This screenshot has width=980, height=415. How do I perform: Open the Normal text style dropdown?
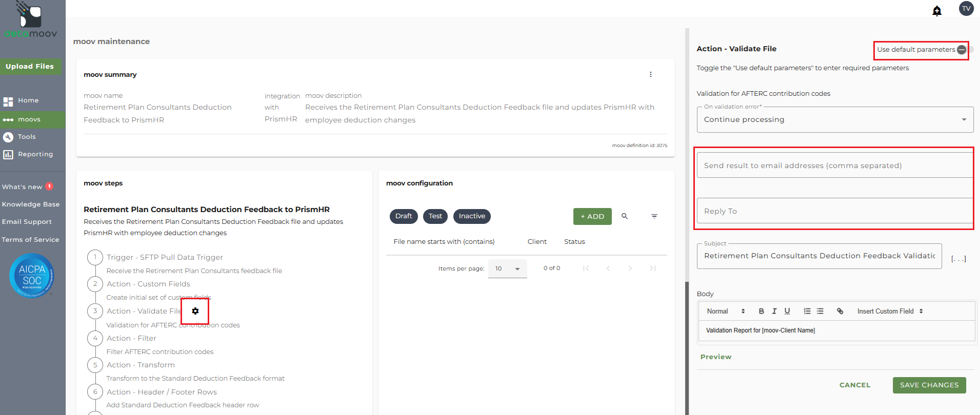[726, 311]
